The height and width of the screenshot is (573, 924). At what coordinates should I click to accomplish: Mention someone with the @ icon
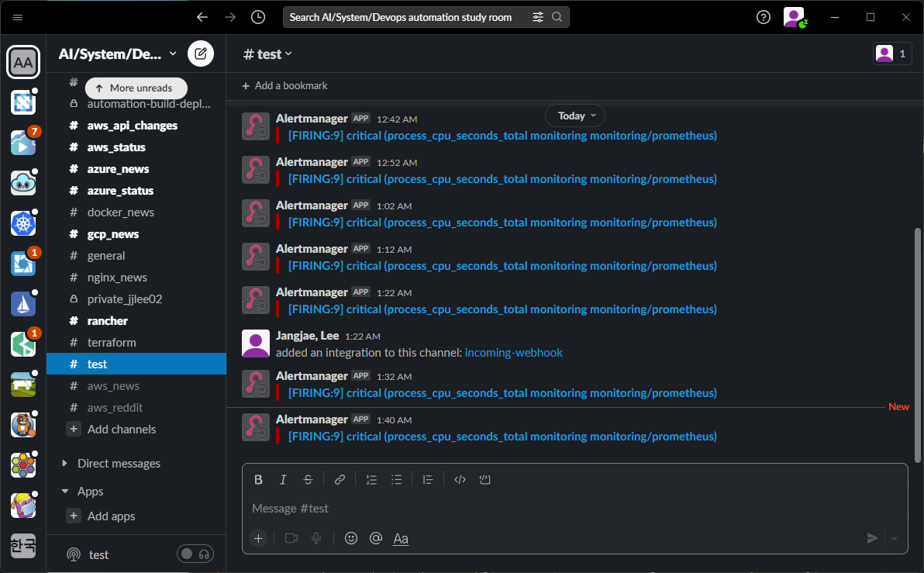[375, 538]
